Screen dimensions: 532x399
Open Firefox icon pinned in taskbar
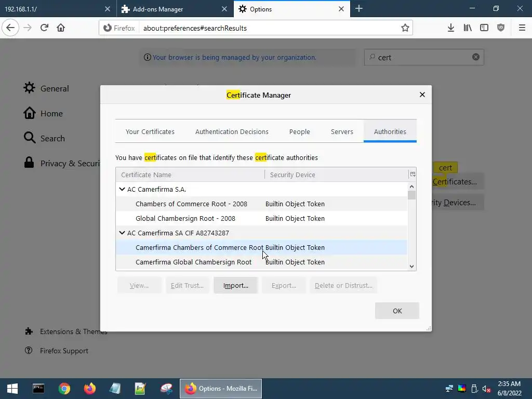click(89, 389)
